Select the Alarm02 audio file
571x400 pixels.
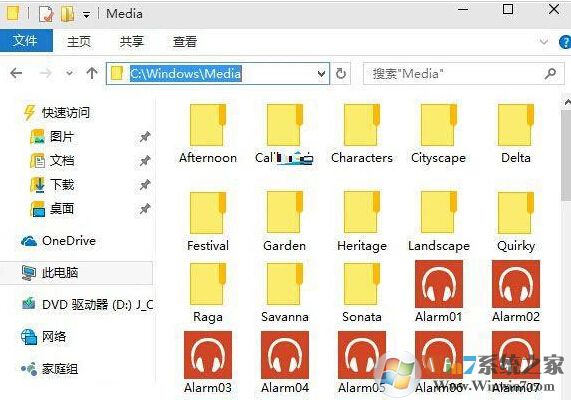tap(516, 291)
